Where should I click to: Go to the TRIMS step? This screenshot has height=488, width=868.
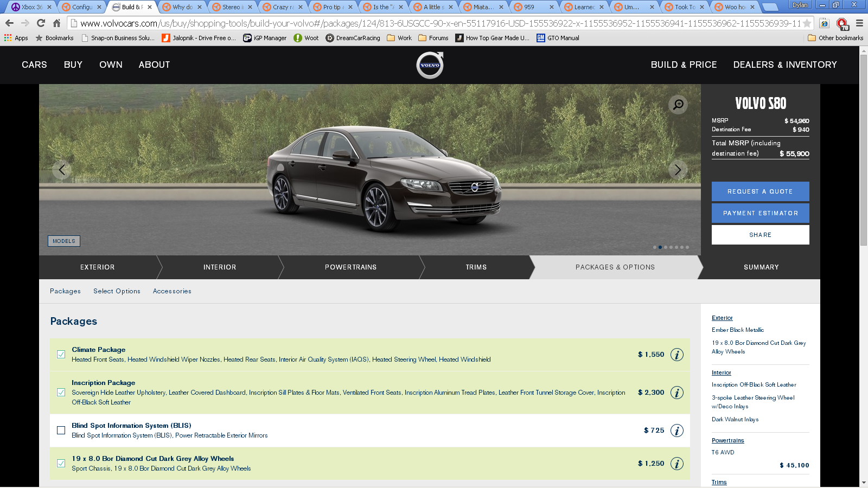[476, 267]
